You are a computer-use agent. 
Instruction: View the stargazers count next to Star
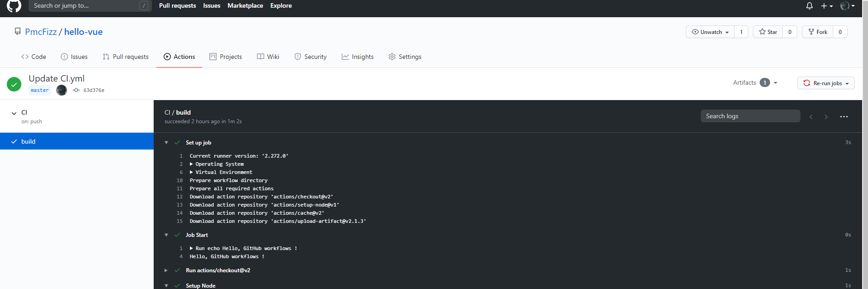pyautogui.click(x=790, y=32)
